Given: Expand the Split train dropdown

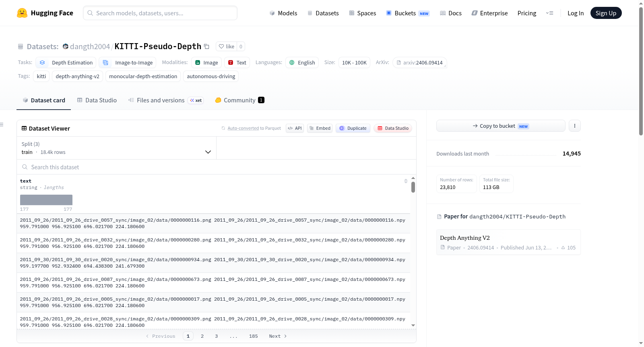Looking at the screenshot, I should point(117,148).
